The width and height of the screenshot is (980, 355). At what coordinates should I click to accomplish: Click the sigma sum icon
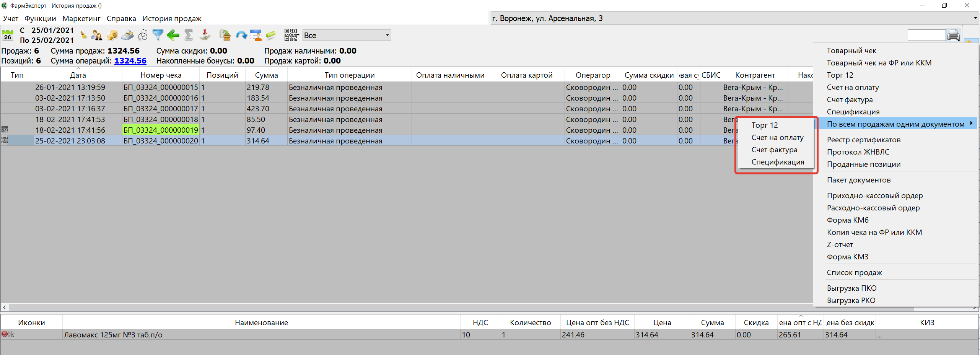click(188, 35)
